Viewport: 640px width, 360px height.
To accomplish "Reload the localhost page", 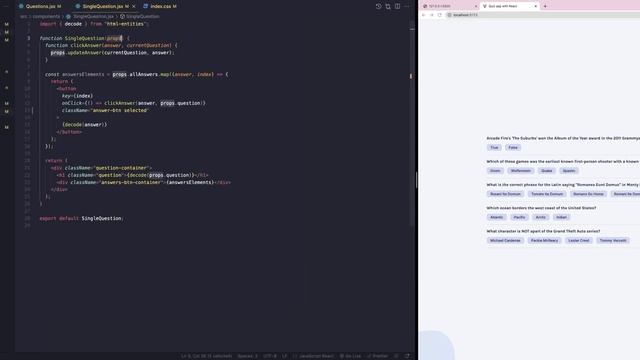I will point(440,15).
